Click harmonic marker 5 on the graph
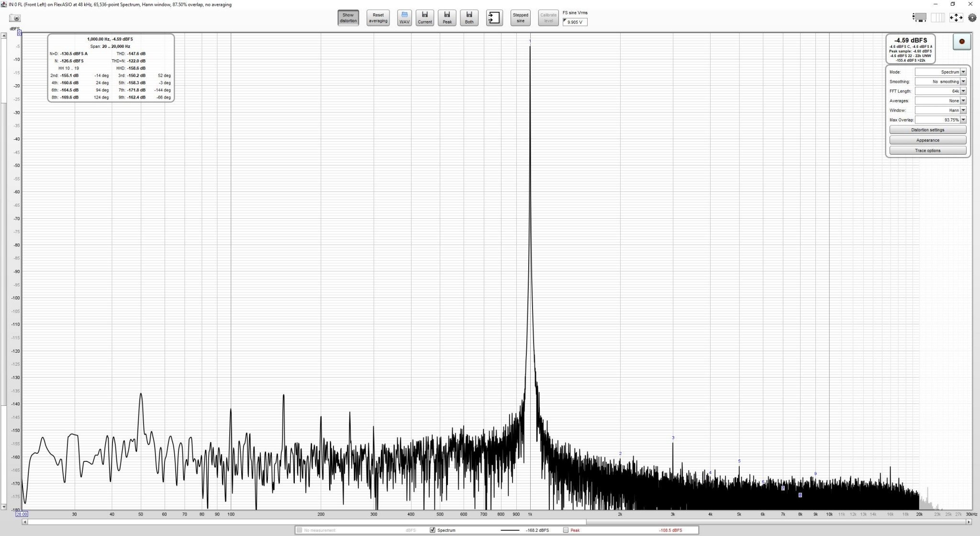Screen dimensions: 980x536 click(x=739, y=461)
